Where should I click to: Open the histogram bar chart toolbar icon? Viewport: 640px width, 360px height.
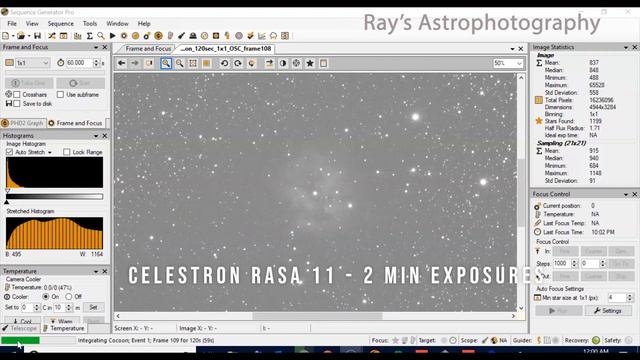78,36
